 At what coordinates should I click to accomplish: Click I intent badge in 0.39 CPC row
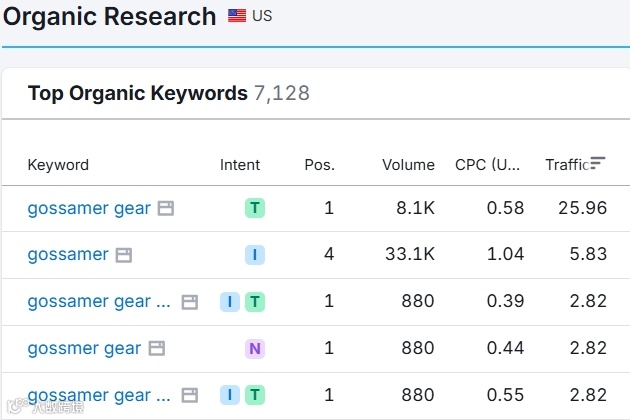tap(230, 302)
